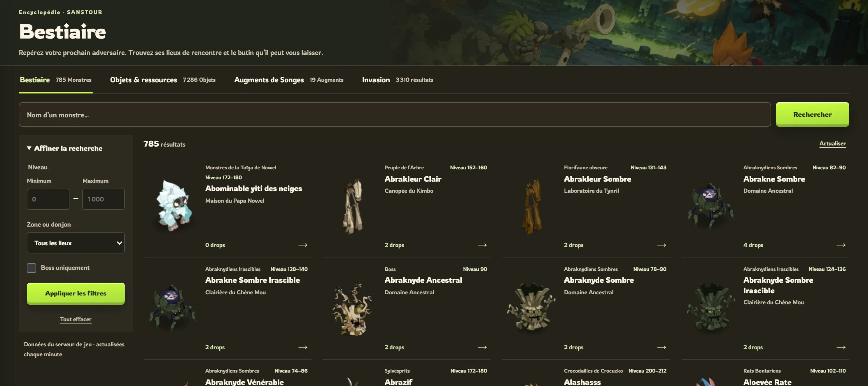The width and height of the screenshot is (868, 386).
Task: Open the Abraknyde Ancestral title
Action: point(423,280)
